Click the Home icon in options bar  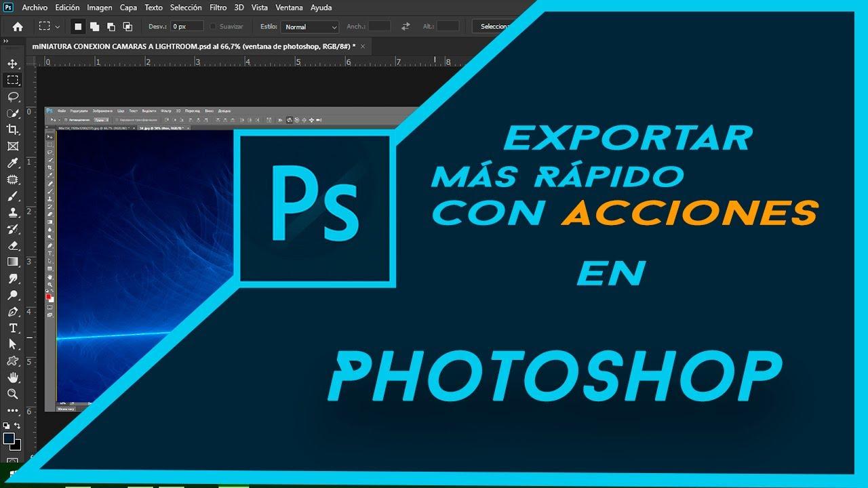coord(18,26)
